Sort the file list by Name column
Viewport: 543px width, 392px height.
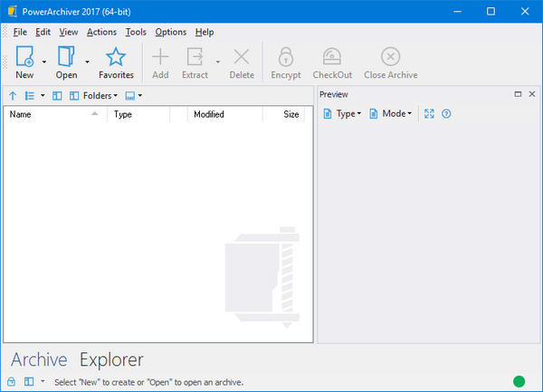click(54, 114)
